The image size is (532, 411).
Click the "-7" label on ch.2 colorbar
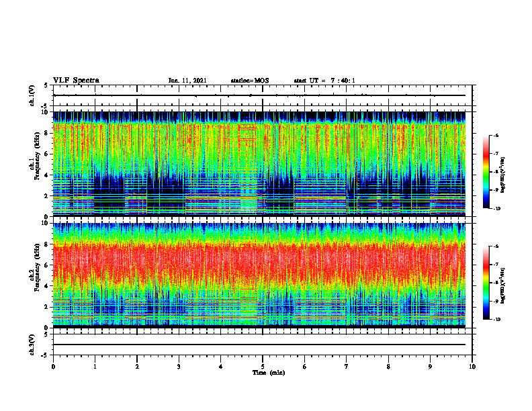click(496, 265)
